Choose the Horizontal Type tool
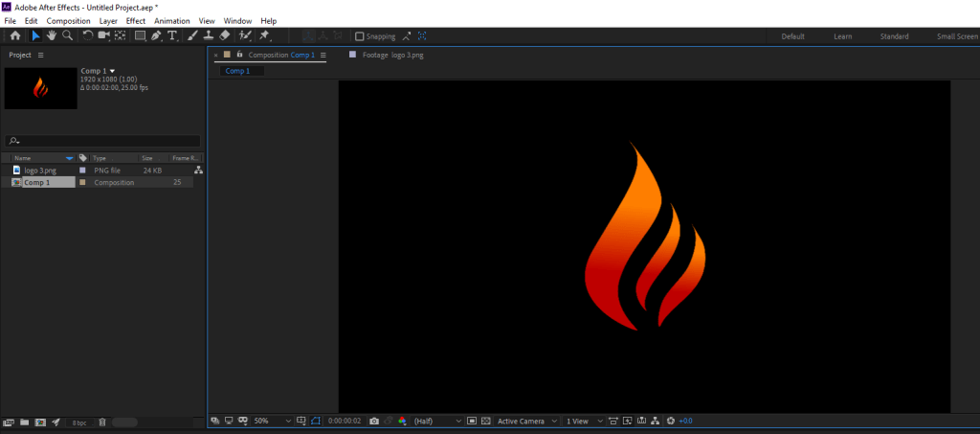 click(x=172, y=35)
